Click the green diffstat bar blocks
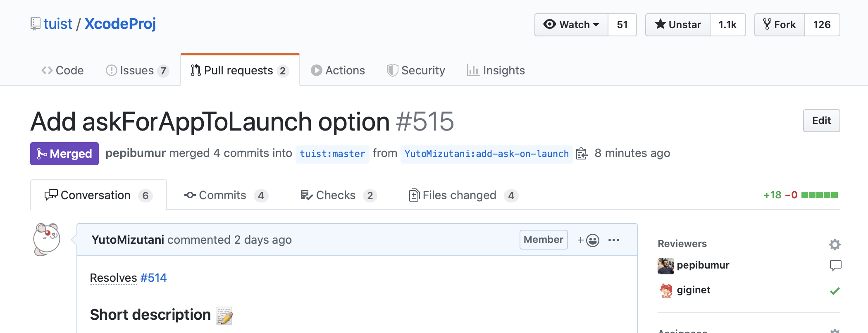Image resolution: width=868 pixels, height=333 pixels. tap(819, 195)
